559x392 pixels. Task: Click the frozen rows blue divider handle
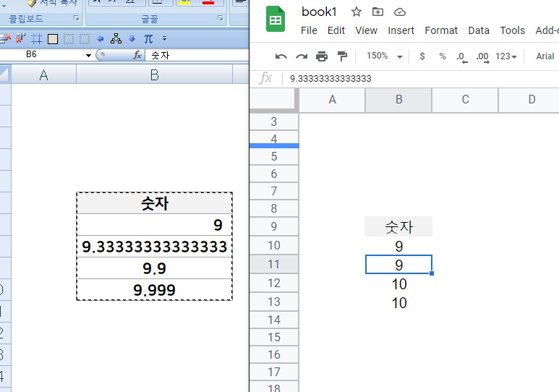pos(274,145)
